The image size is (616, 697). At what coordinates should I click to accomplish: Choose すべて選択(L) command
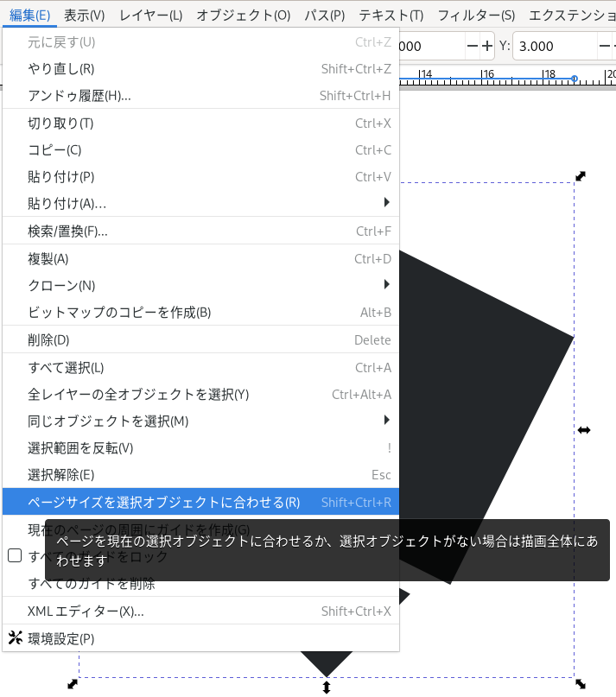click(200, 368)
